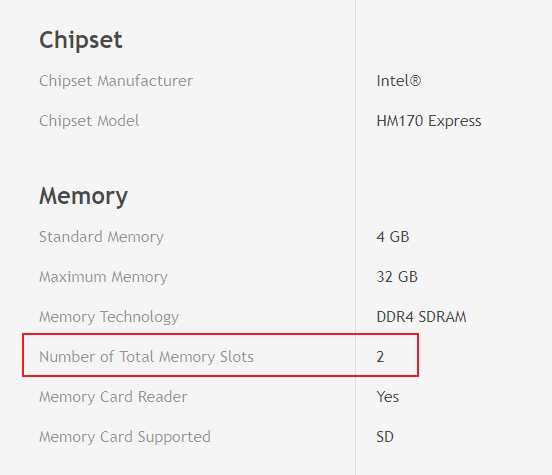Click the 4 GB value
Image resolution: width=552 pixels, height=475 pixels.
coord(393,237)
